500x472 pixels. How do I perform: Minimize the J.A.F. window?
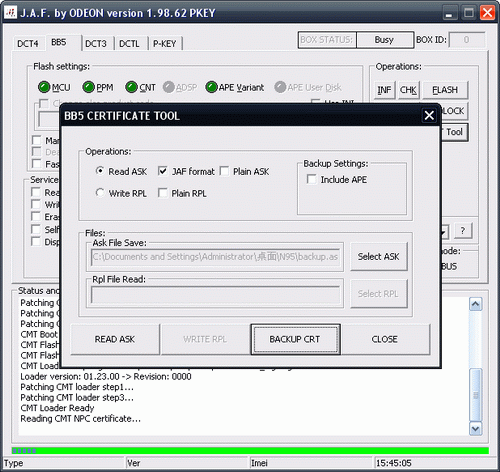449,13
